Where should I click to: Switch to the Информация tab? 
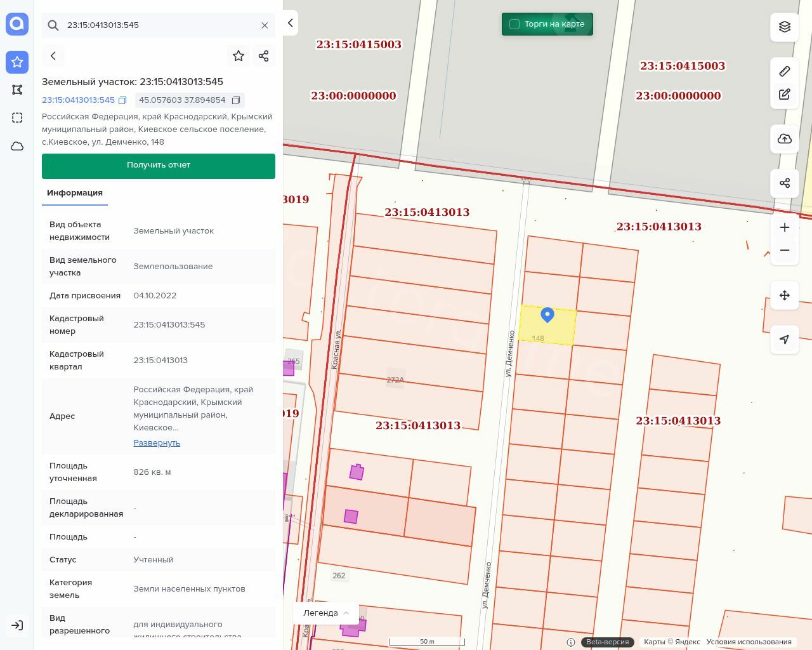[75, 193]
